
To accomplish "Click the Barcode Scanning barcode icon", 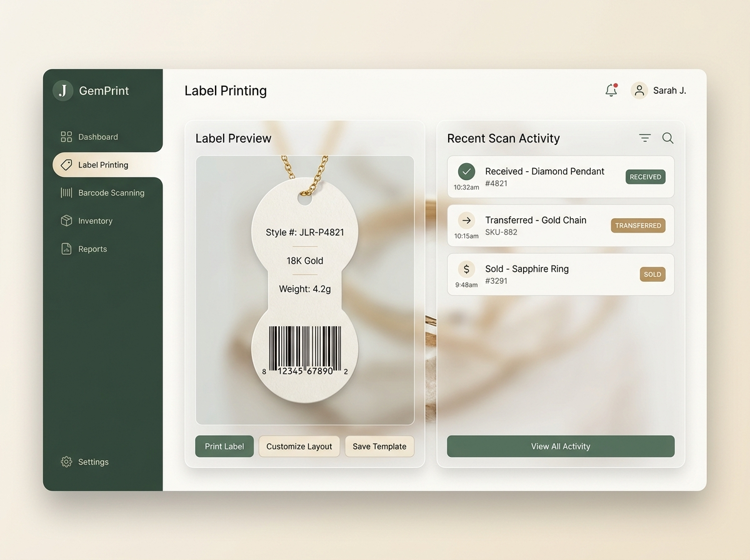I will (66, 193).
